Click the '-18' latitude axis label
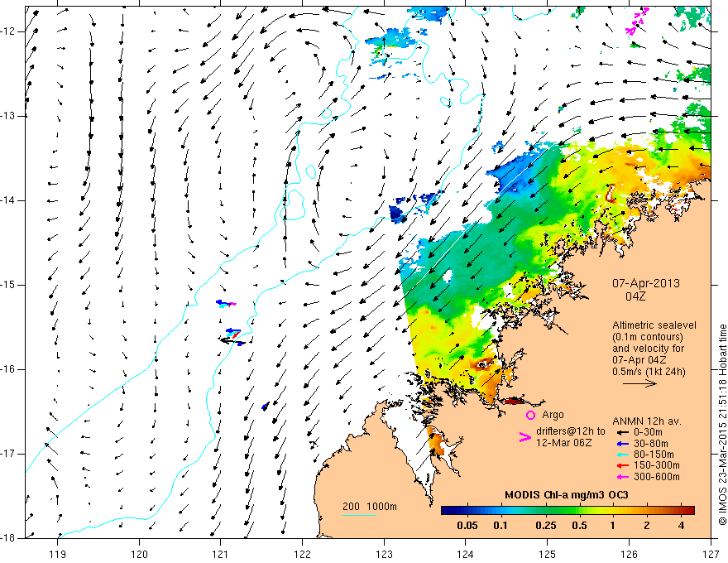This screenshot has height=563, width=728. coord(8,538)
